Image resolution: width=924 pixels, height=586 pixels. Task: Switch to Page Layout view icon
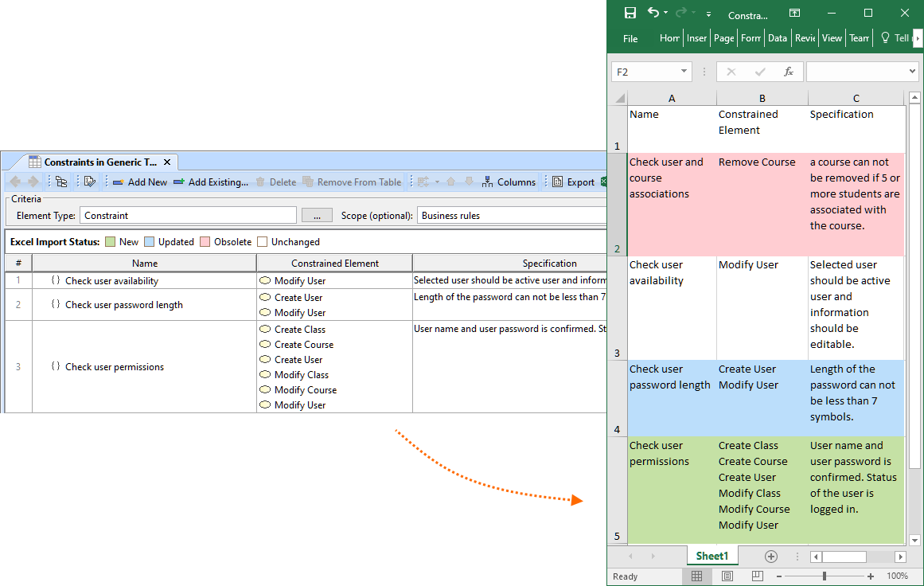[x=727, y=576]
